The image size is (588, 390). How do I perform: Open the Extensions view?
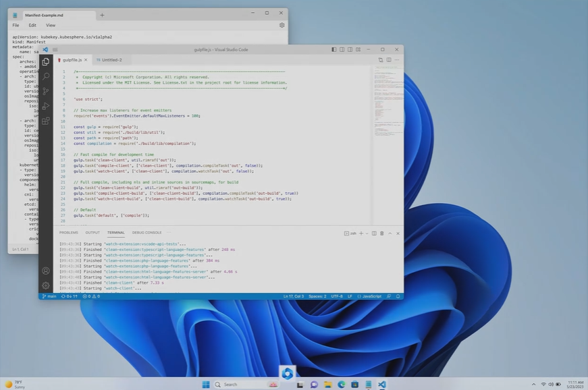[46, 121]
